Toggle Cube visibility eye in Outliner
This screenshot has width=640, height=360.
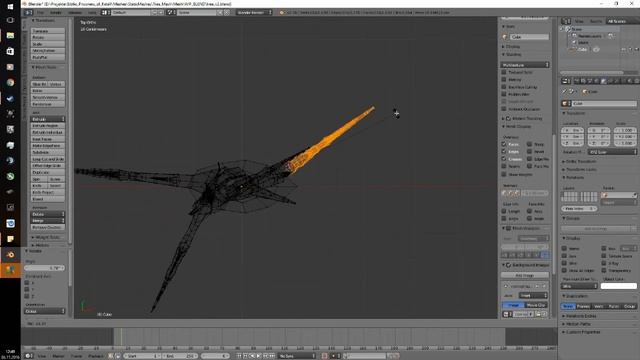623,49
